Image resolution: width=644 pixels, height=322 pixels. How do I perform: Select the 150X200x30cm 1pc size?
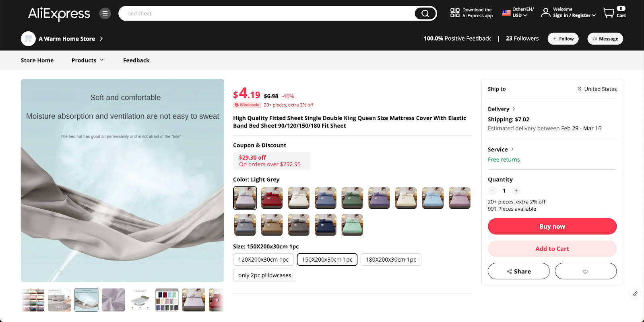coord(327,260)
